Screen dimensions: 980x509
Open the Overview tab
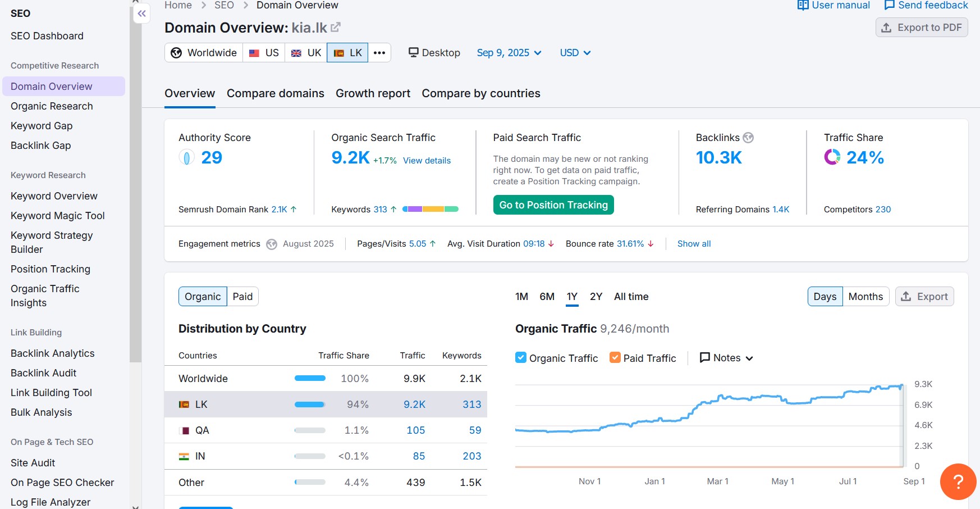click(190, 93)
